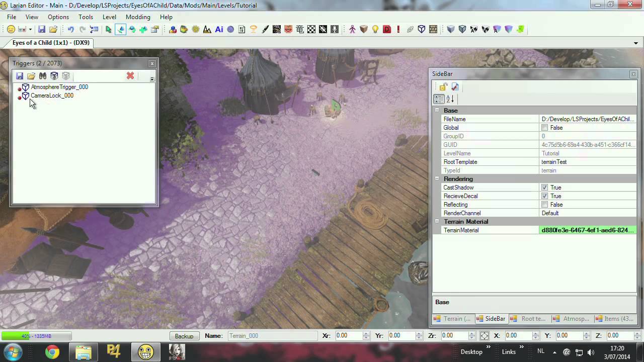Click the Name field showing Terrain_000
The height and width of the screenshot is (362, 644).
pos(272,336)
